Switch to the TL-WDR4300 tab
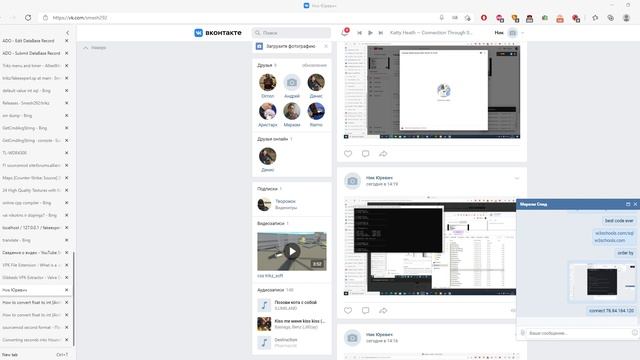This screenshot has height=360, width=640. 15,153
